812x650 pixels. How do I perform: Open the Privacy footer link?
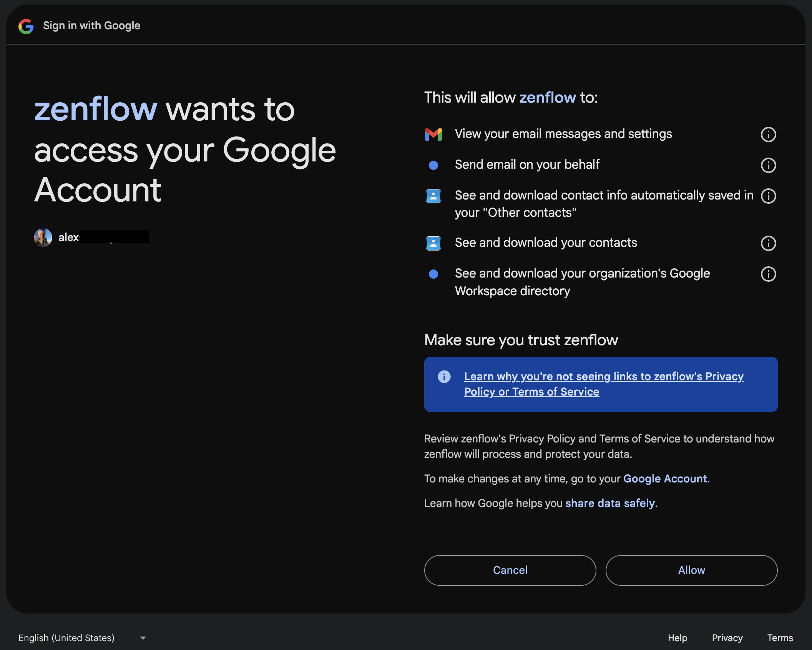727,638
